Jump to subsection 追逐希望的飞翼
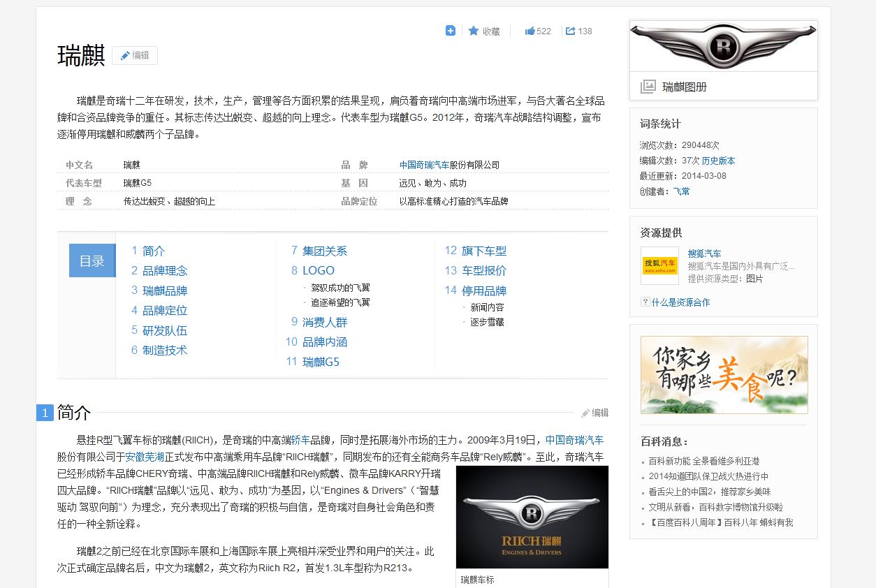The height and width of the screenshot is (588, 876). point(340,302)
